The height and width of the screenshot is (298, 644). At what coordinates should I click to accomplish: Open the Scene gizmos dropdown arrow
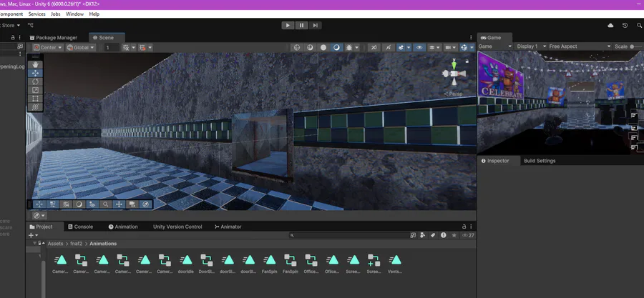point(472,48)
